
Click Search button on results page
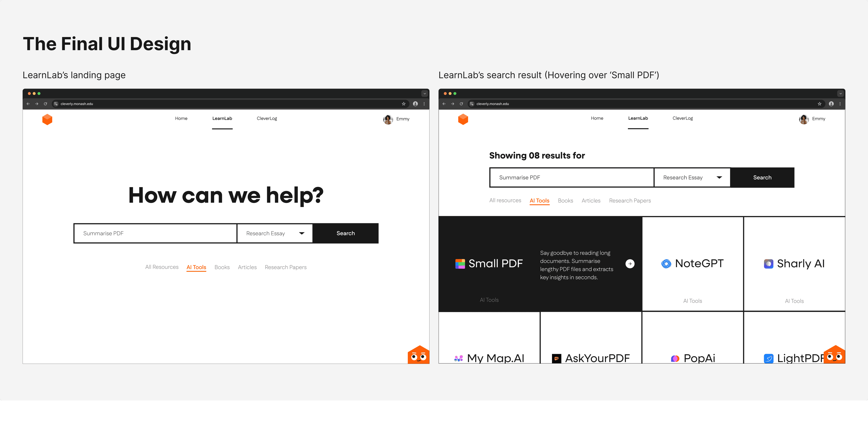pos(762,178)
